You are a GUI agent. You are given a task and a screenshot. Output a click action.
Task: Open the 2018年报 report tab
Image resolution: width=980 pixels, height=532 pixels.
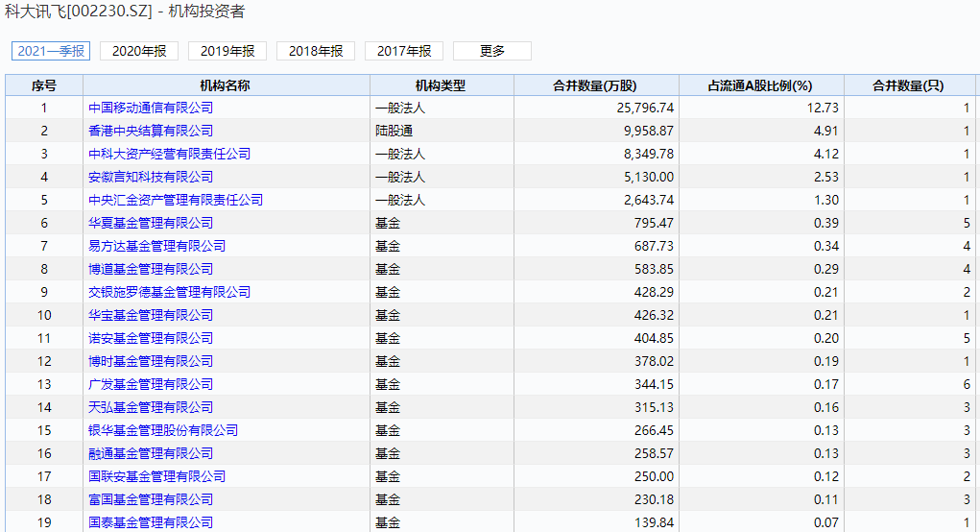[316, 51]
